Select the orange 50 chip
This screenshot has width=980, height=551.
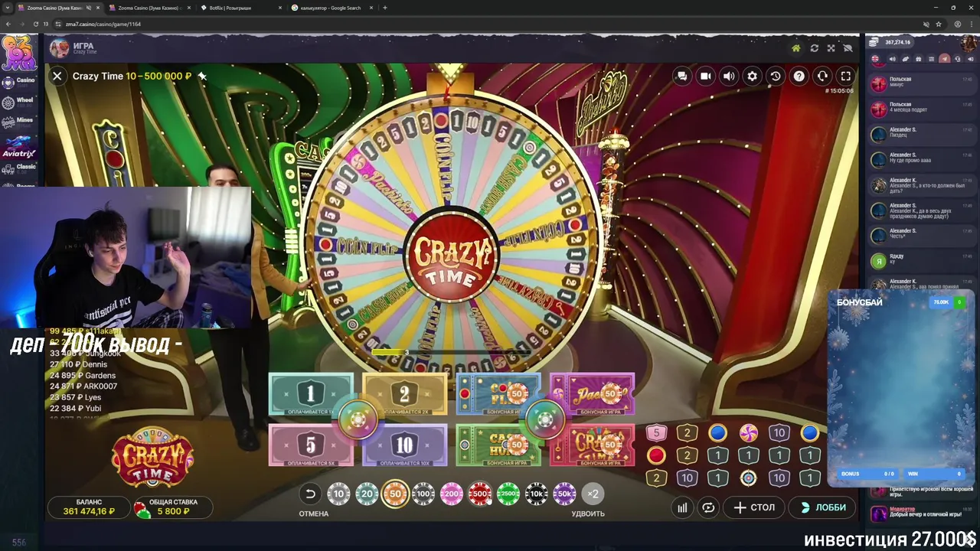tap(395, 494)
